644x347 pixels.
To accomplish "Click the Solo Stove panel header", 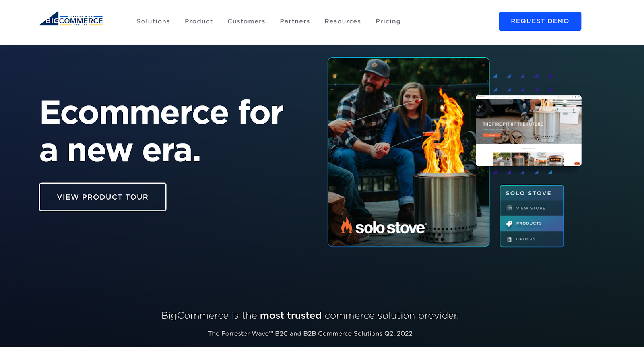I will tap(532, 193).
